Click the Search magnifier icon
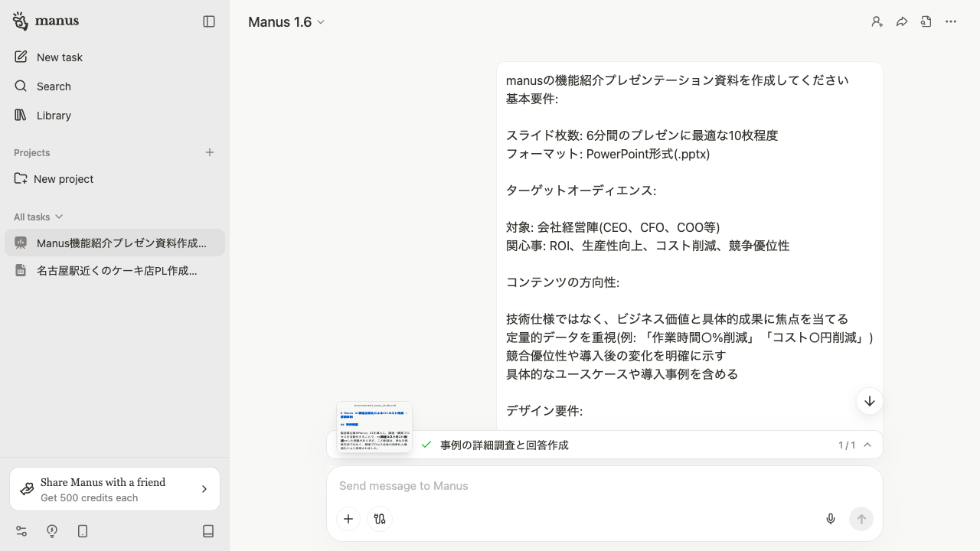This screenshot has height=551, width=980. (21, 86)
